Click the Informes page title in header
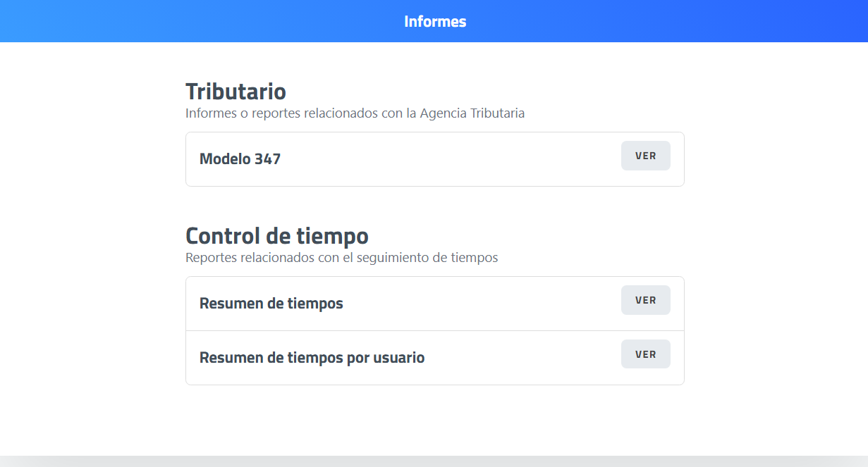The width and height of the screenshot is (868, 467). pyautogui.click(x=434, y=21)
